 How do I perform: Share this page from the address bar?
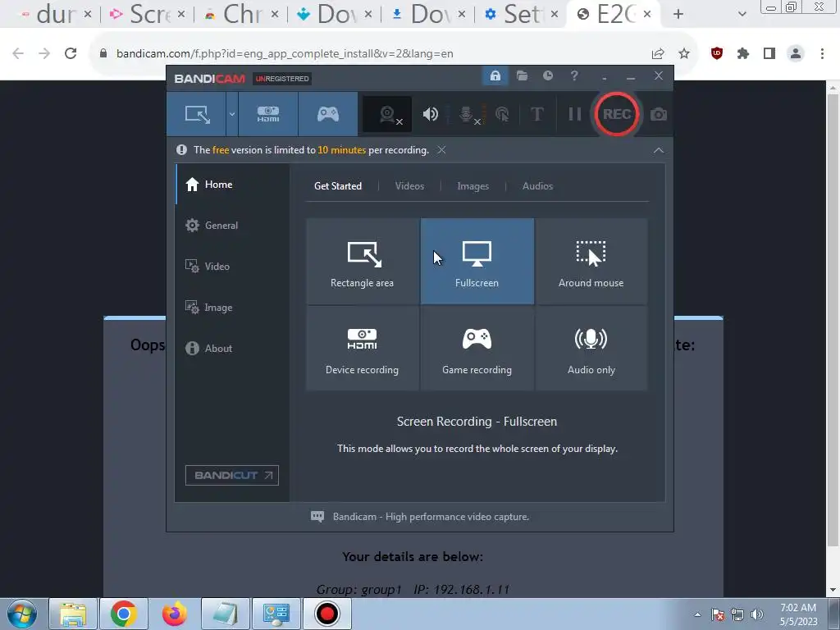[x=658, y=53]
